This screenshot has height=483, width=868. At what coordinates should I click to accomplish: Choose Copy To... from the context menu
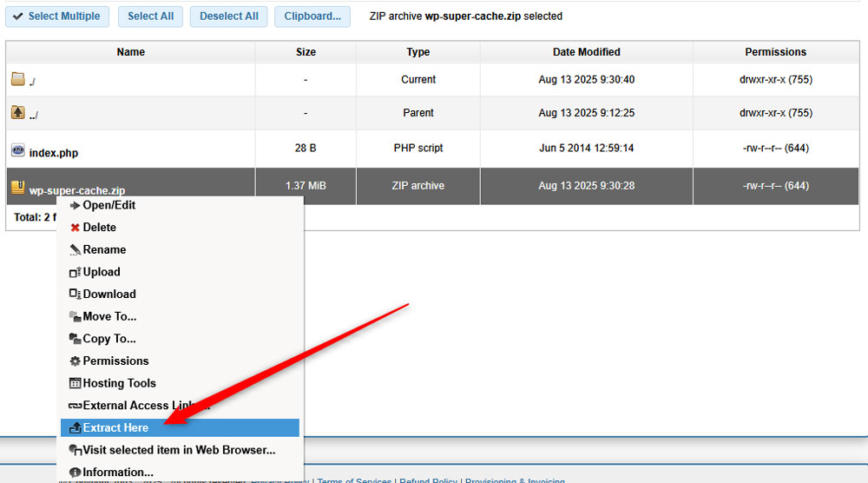point(109,339)
